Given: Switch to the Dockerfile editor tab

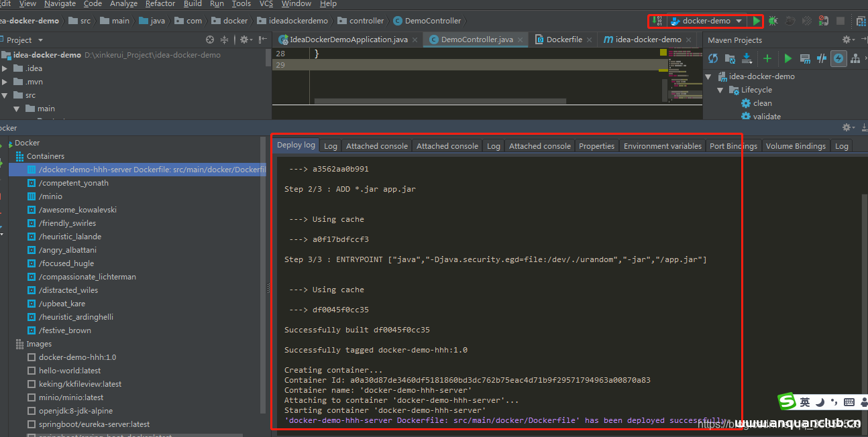Looking at the screenshot, I should pos(563,40).
